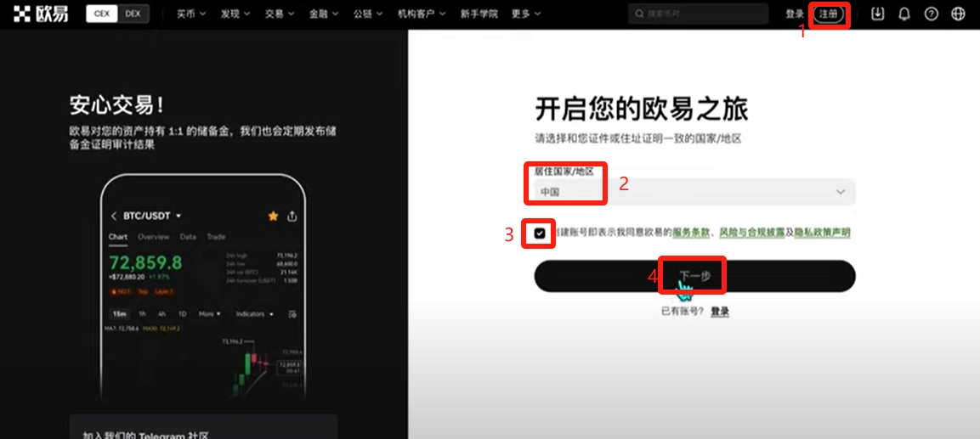Open the 隐私政策声明 link
The width and height of the screenshot is (980, 439).
823,233
